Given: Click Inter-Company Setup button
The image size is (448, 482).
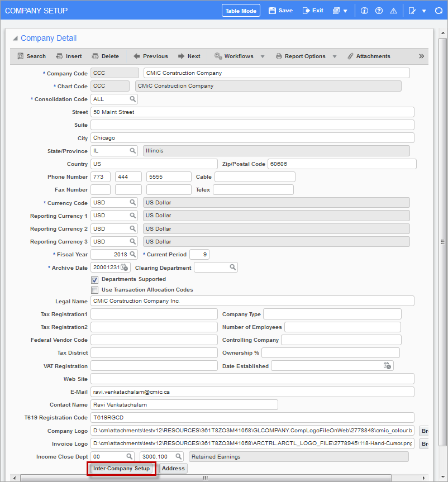Looking at the screenshot, I should point(121,468).
